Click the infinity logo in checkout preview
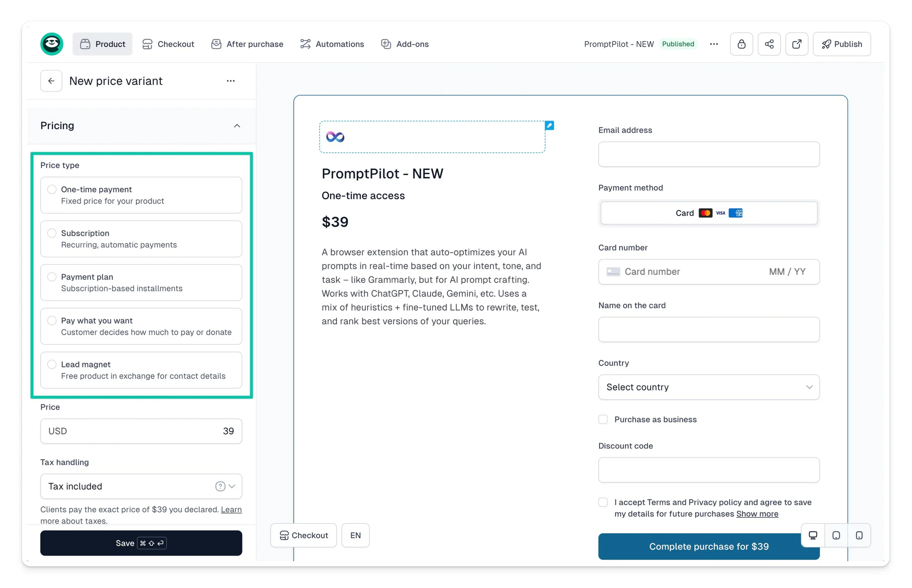This screenshot has height=588, width=912. [x=335, y=137]
